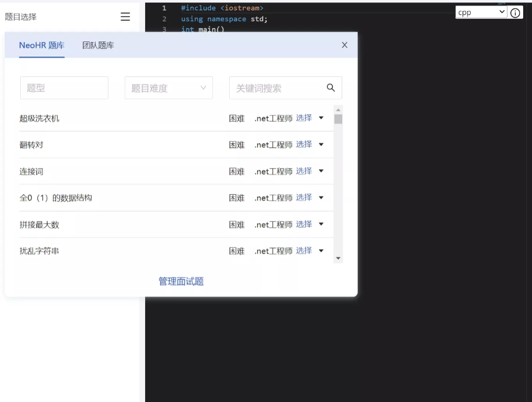This screenshot has height=402, width=532.
Task: Click the 翻转对 question title
Action: tap(31, 145)
